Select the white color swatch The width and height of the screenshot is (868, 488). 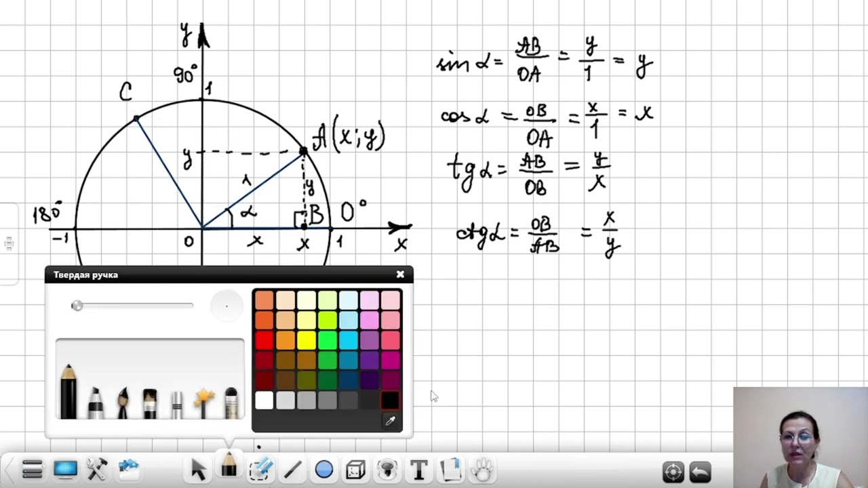(x=264, y=401)
